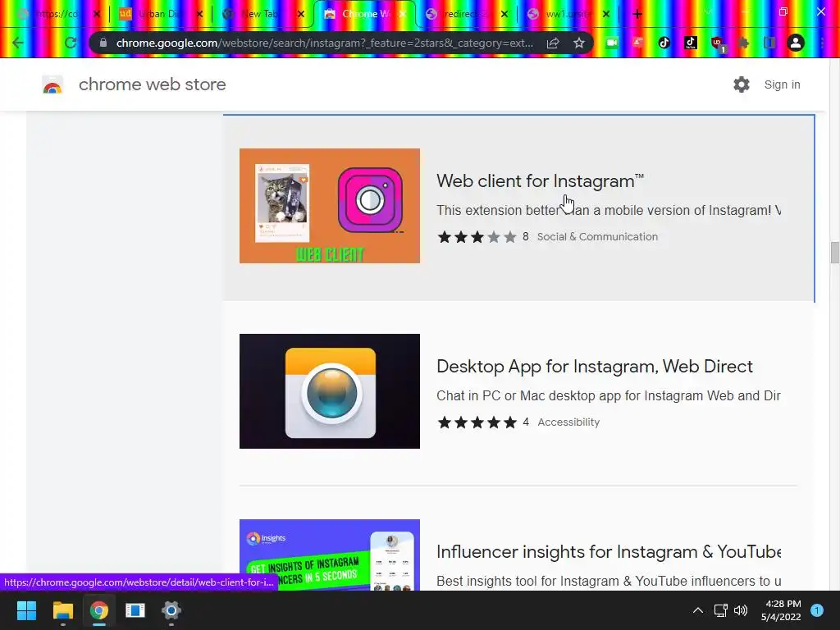Open the web store settings gear
Viewport: 840px width, 630px height.
(x=742, y=84)
